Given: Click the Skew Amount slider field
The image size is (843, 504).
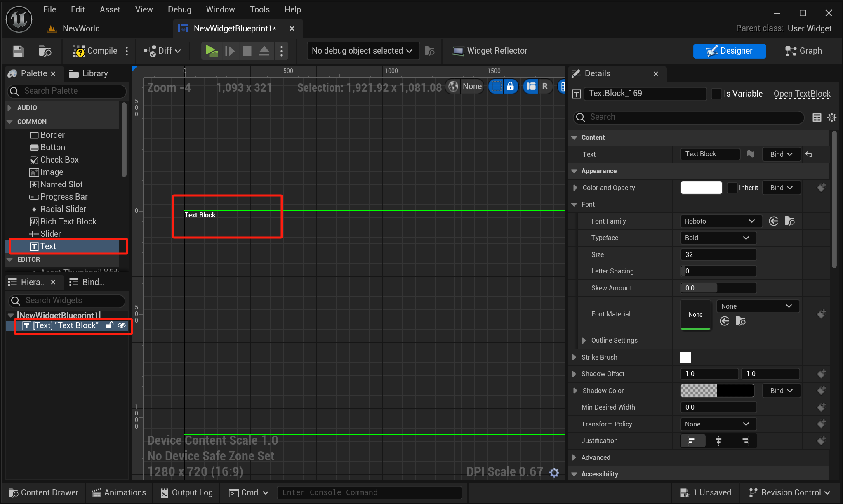Looking at the screenshot, I should [718, 288].
